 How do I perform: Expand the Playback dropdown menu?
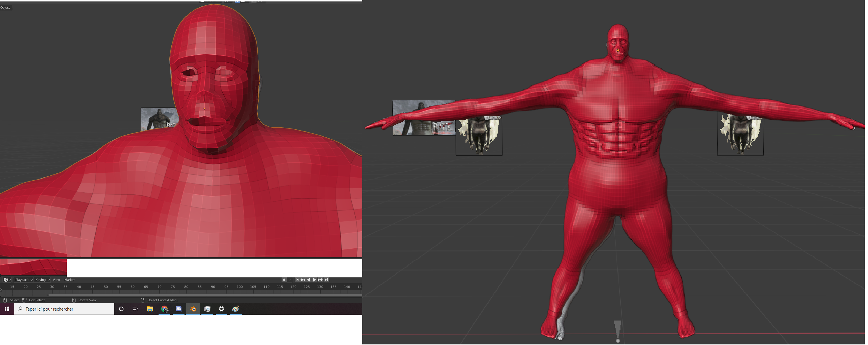[x=24, y=280]
